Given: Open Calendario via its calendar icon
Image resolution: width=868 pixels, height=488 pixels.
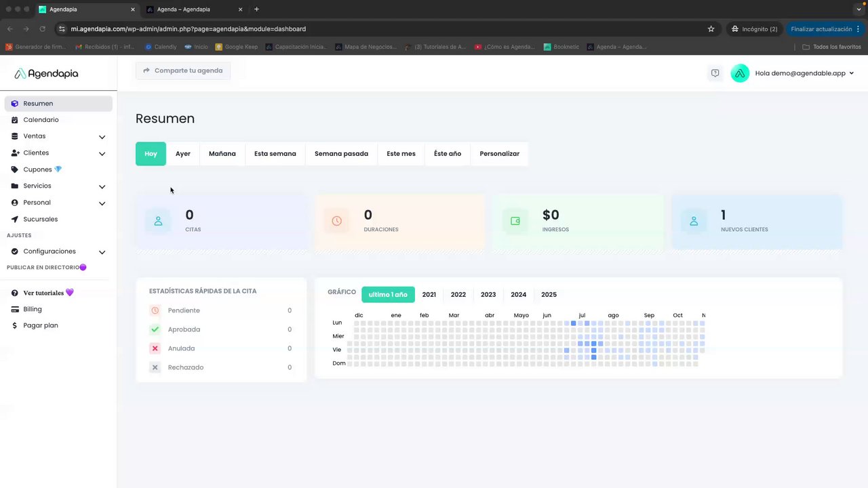Looking at the screenshot, I should (x=15, y=120).
